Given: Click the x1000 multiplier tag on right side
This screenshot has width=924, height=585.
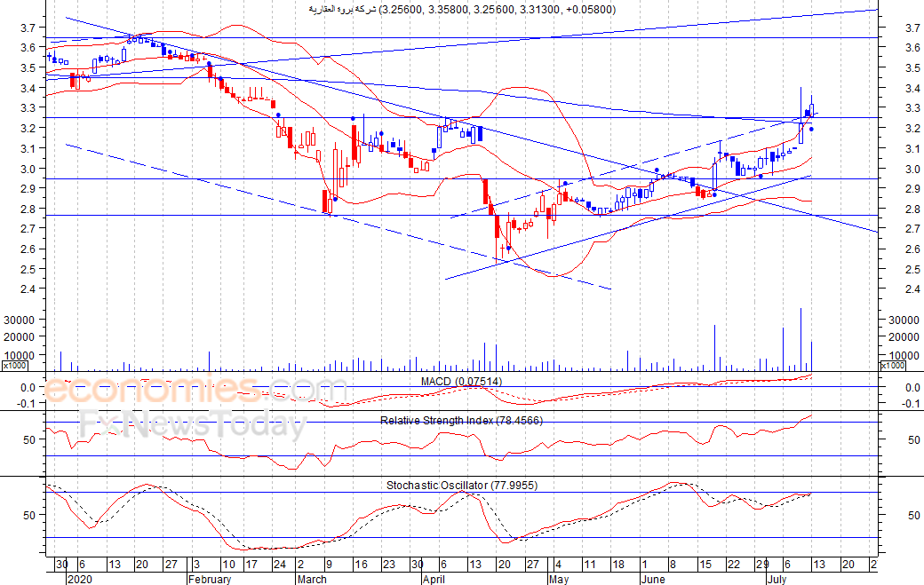Looking at the screenshot, I should [x=892, y=366].
